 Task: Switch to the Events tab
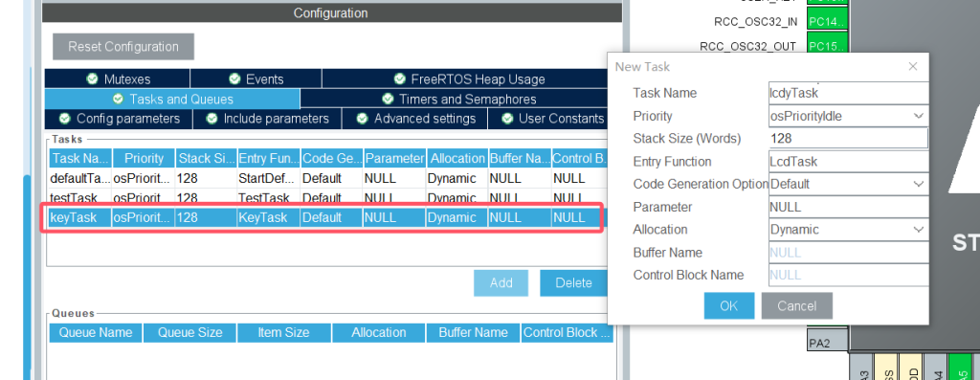coord(256,79)
